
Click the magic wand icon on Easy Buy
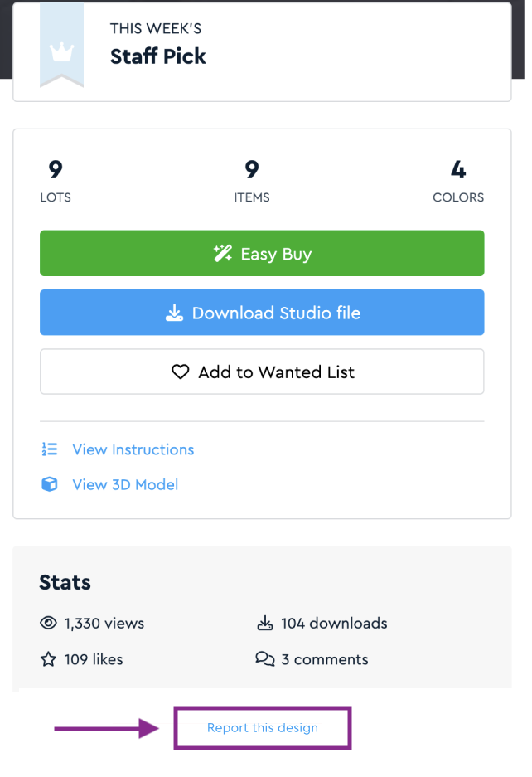(222, 254)
